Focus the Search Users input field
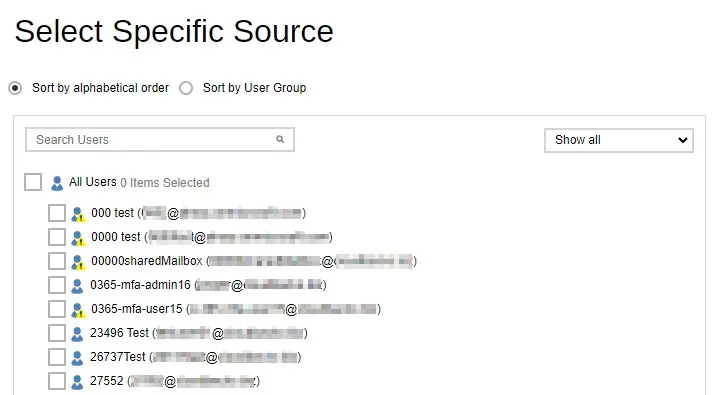This screenshot has height=395, width=720. (160, 140)
